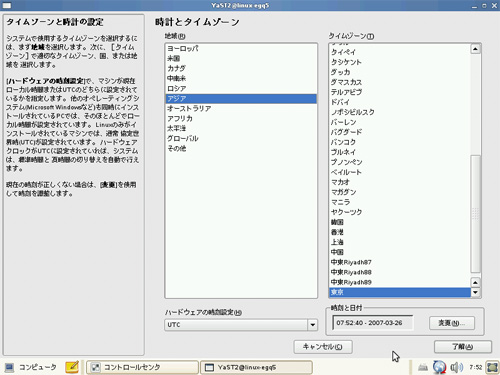
Task: Select タイペイ timezone
Action: [400, 52]
